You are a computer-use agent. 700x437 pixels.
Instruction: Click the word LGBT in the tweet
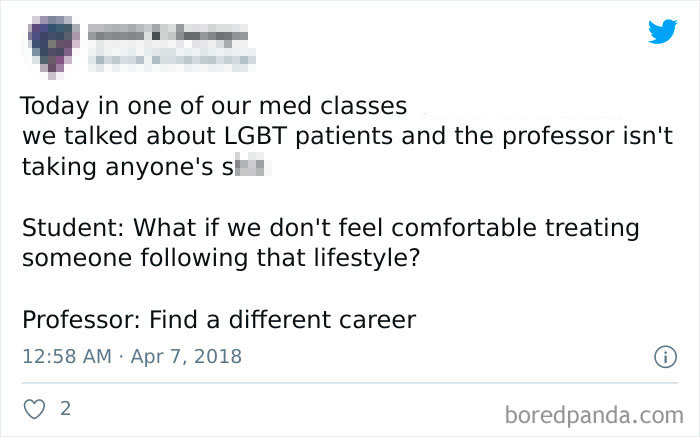(x=255, y=135)
